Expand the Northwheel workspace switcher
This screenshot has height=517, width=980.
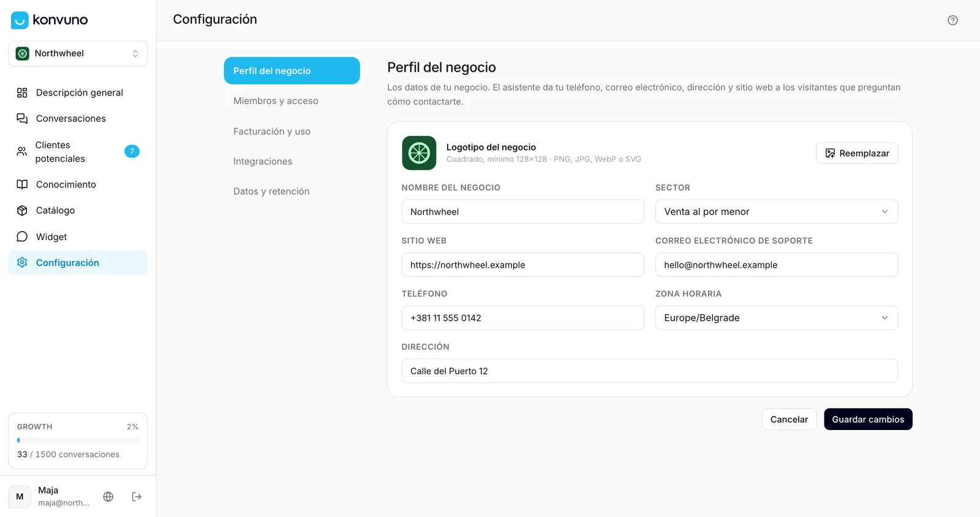pyautogui.click(x=78, y=53)
